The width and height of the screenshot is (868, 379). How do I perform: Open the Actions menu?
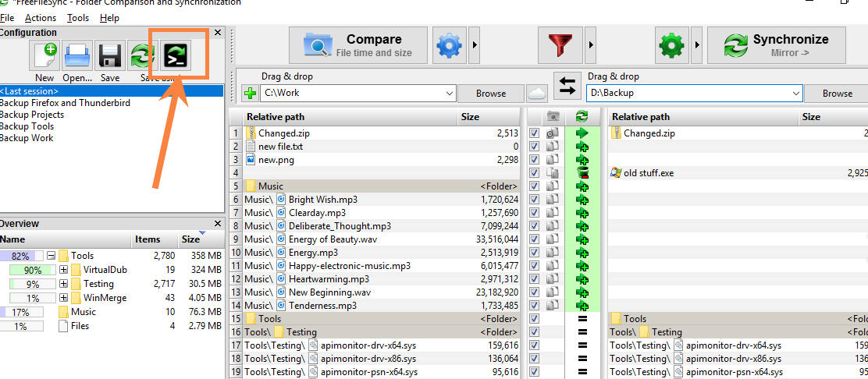[41, 18]
